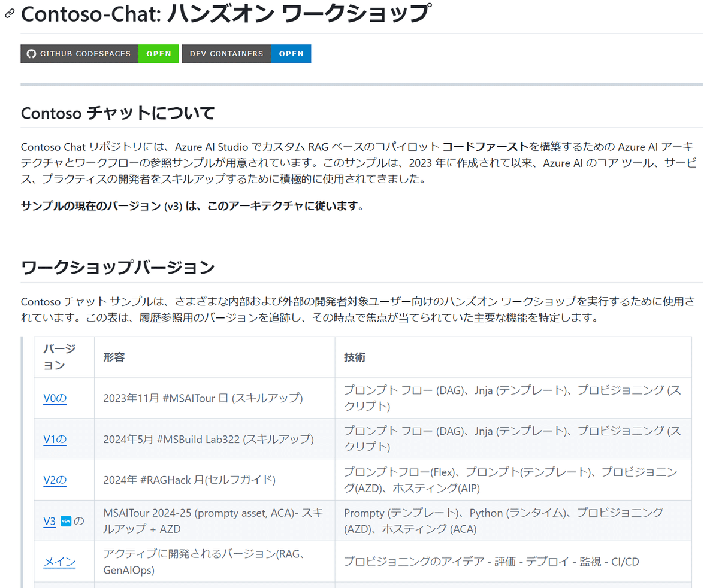Click the DEV CONTAINERS section of the badge
Image resolution: width=719 pixels, height=588 pixels.
(x=226, y=53)
